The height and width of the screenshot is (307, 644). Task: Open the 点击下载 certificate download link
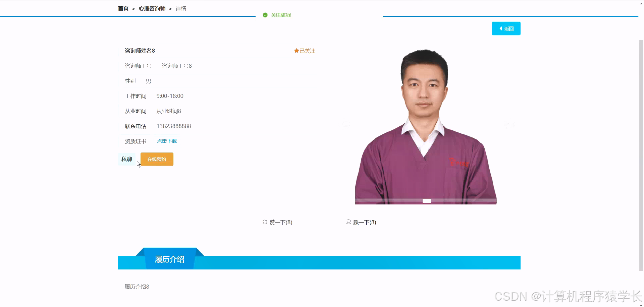(167, 141)
